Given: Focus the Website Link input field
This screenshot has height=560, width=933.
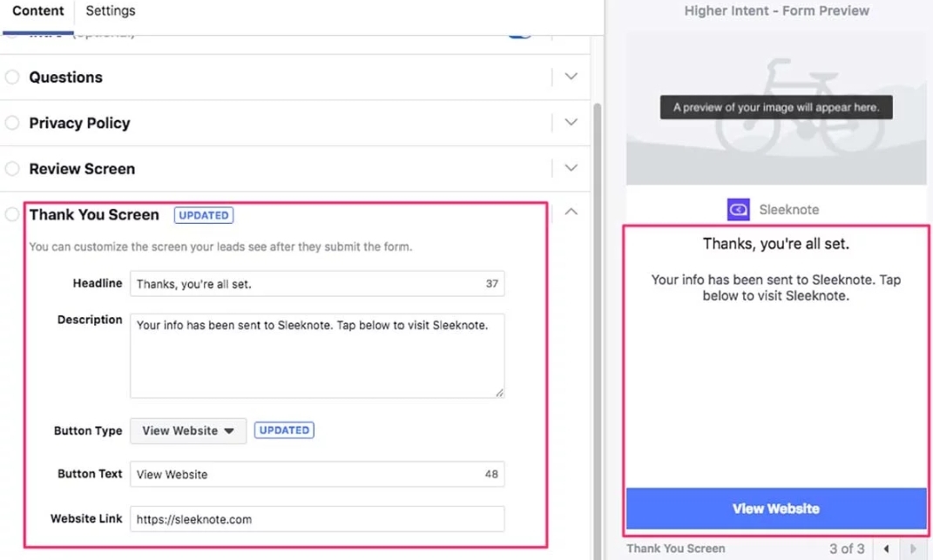Looking at the screenshot, I should [x=317, y=519].
